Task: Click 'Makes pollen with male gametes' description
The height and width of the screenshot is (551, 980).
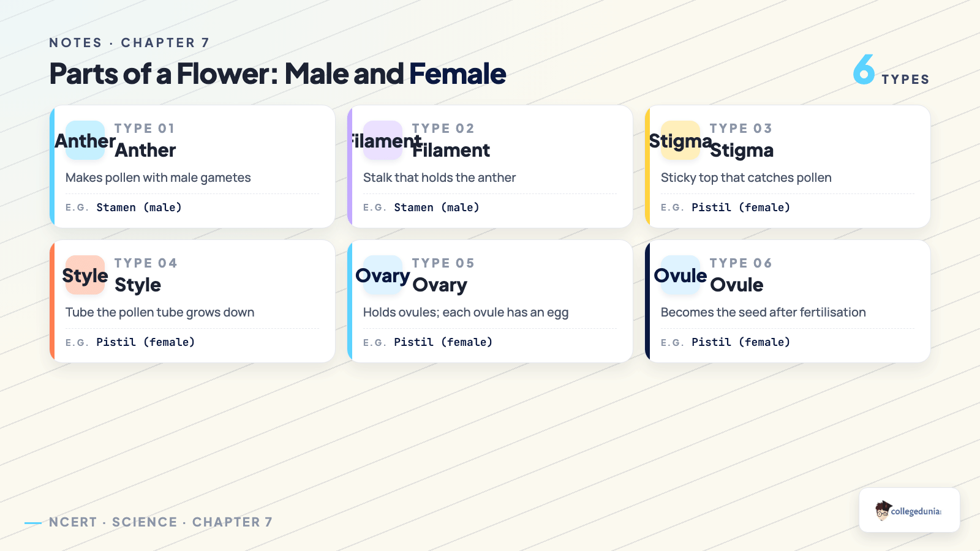Action: point(158,178)
